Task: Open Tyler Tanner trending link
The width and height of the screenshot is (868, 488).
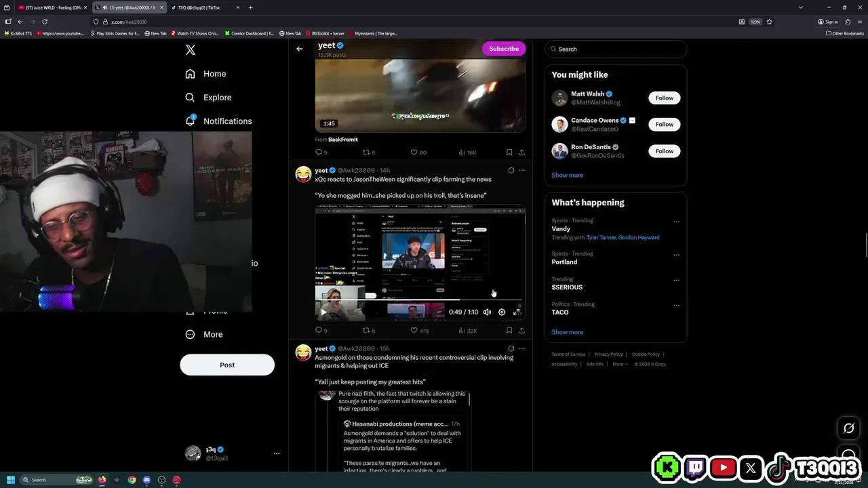Action: [x=601, y=238]
